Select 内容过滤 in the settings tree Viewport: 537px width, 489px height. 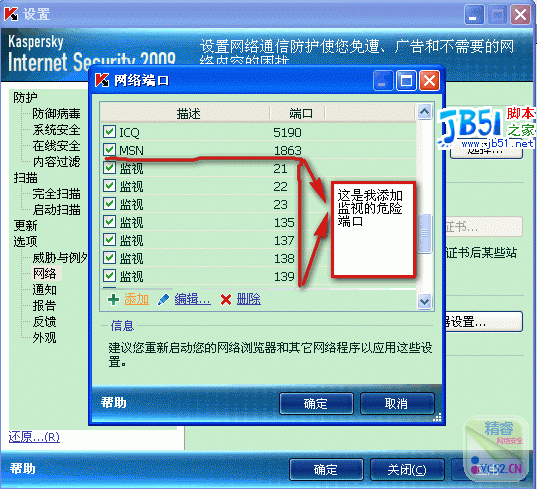(56, 162)
